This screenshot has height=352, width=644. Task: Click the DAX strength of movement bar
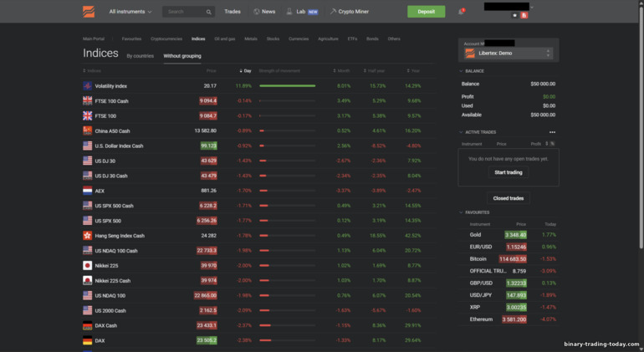click(x=288, y=340)
